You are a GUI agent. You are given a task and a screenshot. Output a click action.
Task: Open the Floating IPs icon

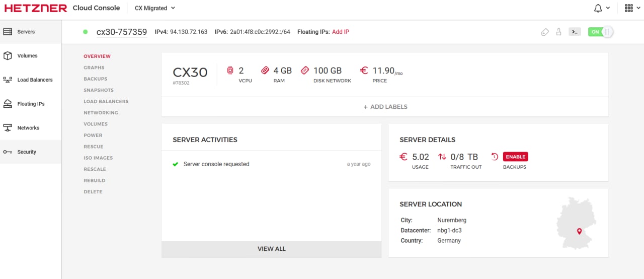(x=8, y=104)
